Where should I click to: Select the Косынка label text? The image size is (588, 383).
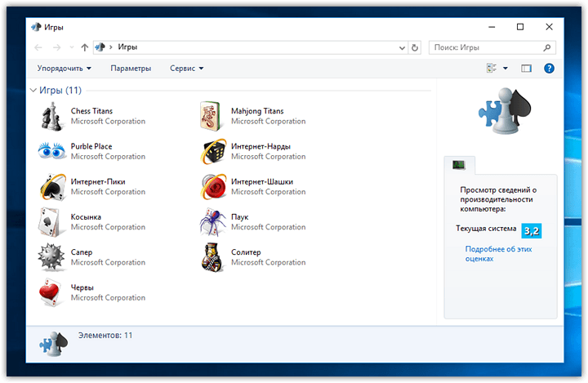pos(86,217)
